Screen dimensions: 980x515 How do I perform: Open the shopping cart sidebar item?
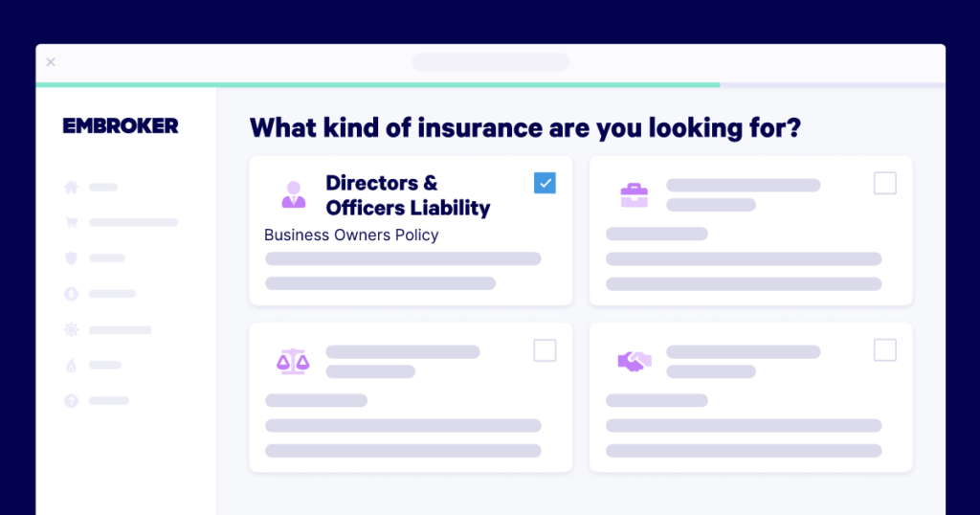tap(71, 223)
